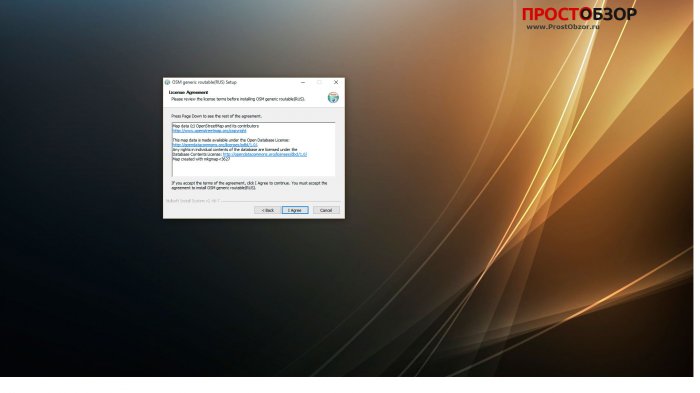Click the setup icon in title bar
This screenshot has width=700, height=393.
tap(167, 82)
